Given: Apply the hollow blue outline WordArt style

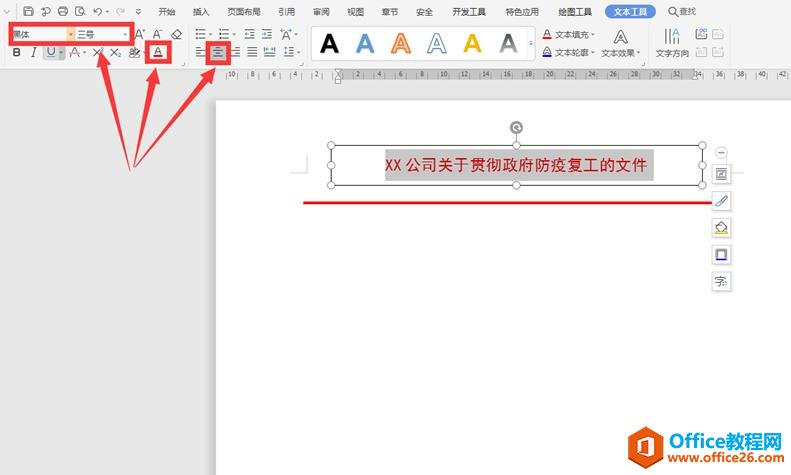Looking at the screenshot, I should coord(436,43).
